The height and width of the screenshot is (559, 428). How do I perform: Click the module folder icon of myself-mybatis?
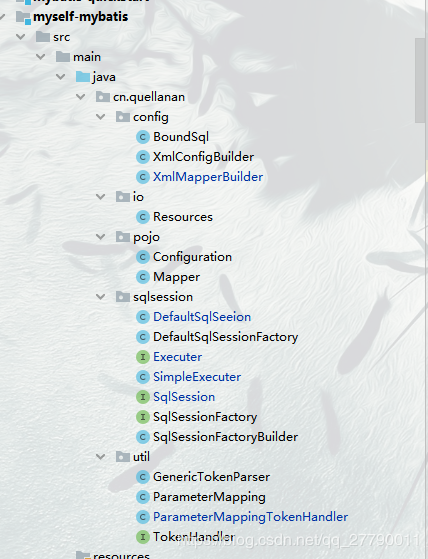point(23,17)
